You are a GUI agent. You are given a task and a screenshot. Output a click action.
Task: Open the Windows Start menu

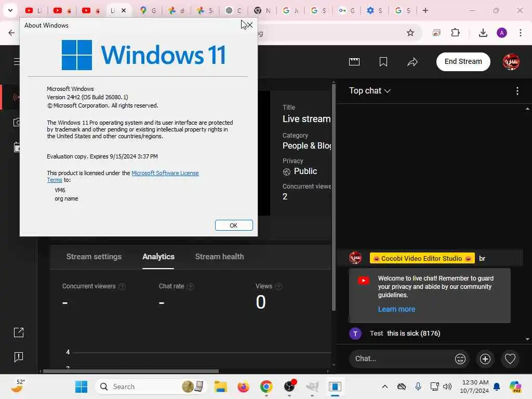[81, 387]
